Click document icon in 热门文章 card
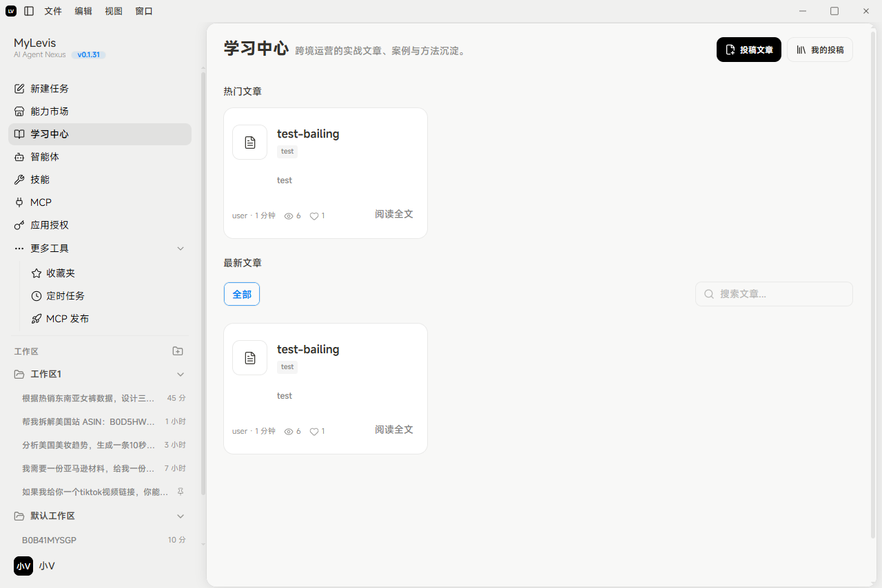Viewport: 882px width, 588px height. (x=250, y=143)
